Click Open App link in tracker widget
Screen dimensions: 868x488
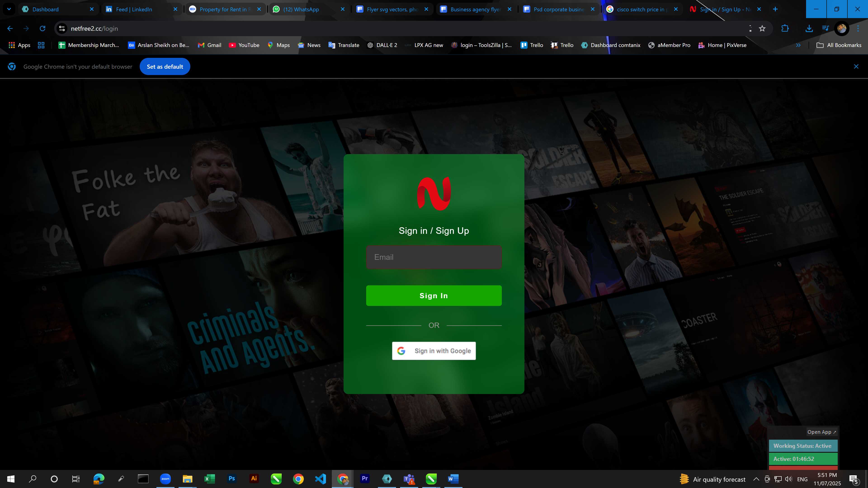[821, 432]
